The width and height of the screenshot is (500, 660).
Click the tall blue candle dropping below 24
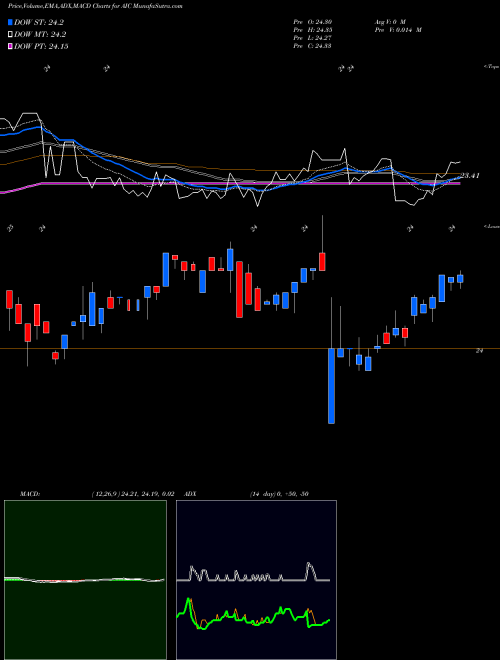[x=332, y=385]
